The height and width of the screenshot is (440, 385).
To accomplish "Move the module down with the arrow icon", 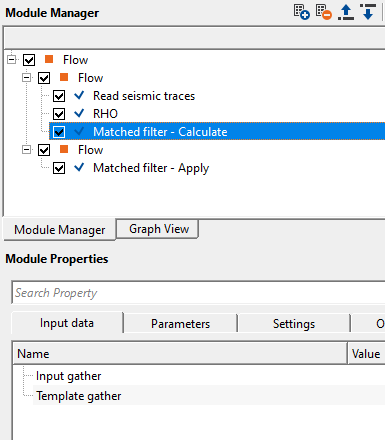I will [x=368, y=12].
